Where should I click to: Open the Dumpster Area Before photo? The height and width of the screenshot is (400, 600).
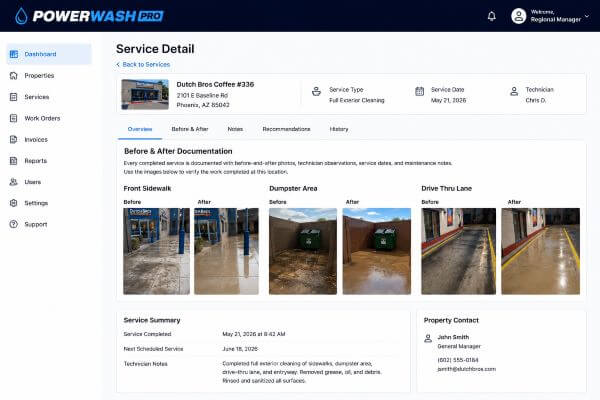click(x=303, y=251)
